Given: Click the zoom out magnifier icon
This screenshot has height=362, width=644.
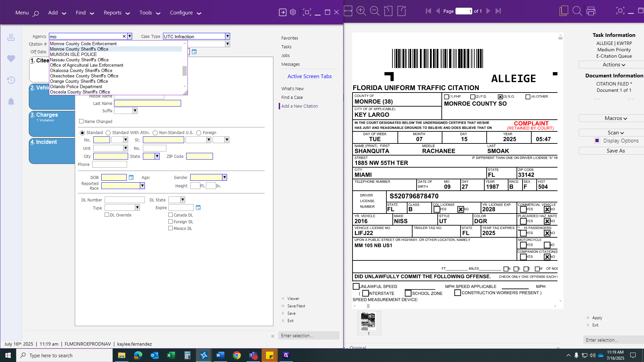Looking at the screenshot, I should 374,11.
